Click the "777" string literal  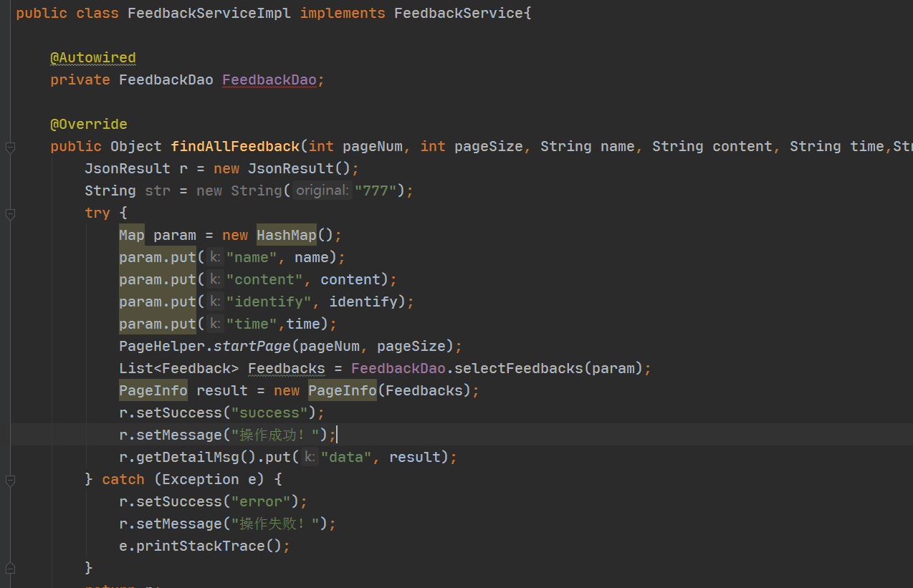coord(377,191)
